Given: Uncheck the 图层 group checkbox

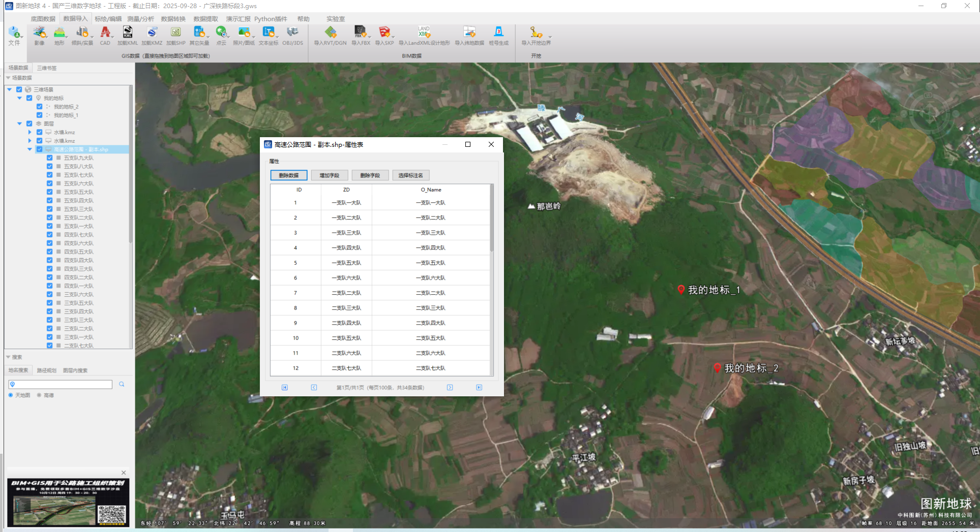Looking at the screenshot, I should click(x=29, y=123).
